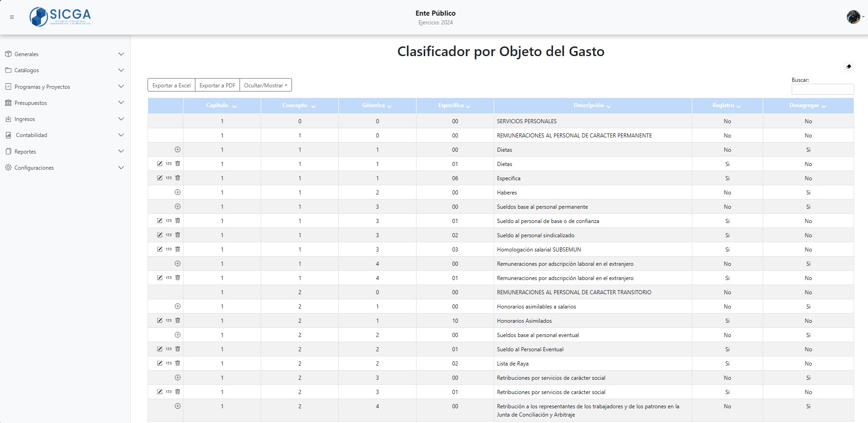The height and width of the screenshot is (423, 868).
Task: Edit the Sueldo al Personal Eventual row
Action: (x=160, y=349)
